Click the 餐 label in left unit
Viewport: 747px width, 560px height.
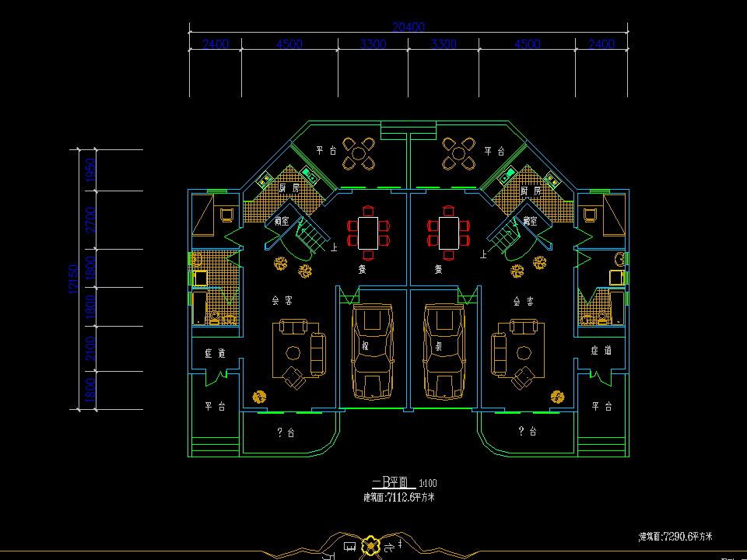(x=362, y=270)
